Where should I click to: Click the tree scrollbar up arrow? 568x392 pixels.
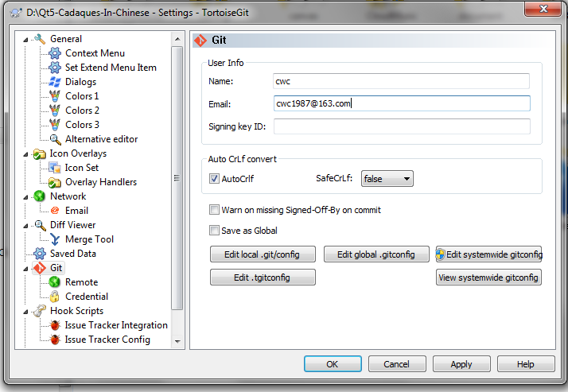(x=177, y=39)
